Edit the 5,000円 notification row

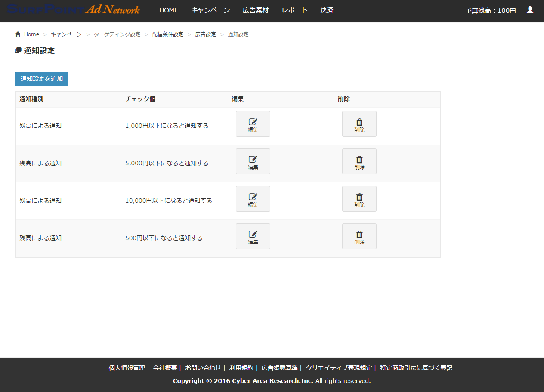pyautogui.click(x=253, y=161)
